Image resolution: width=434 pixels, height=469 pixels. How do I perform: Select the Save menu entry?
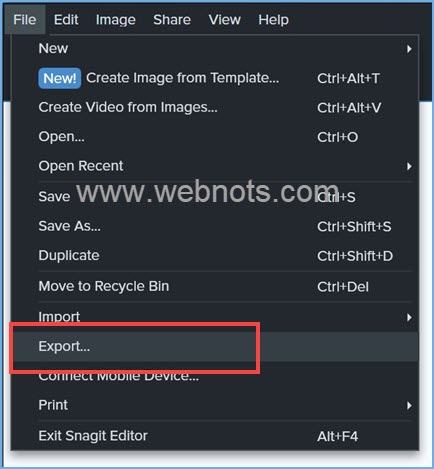[x=215, y=197]
